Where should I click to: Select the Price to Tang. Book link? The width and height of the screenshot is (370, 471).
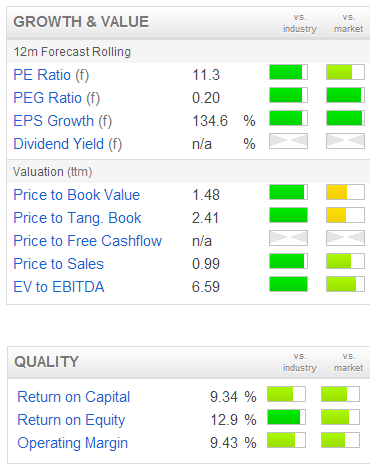[77, 218]
